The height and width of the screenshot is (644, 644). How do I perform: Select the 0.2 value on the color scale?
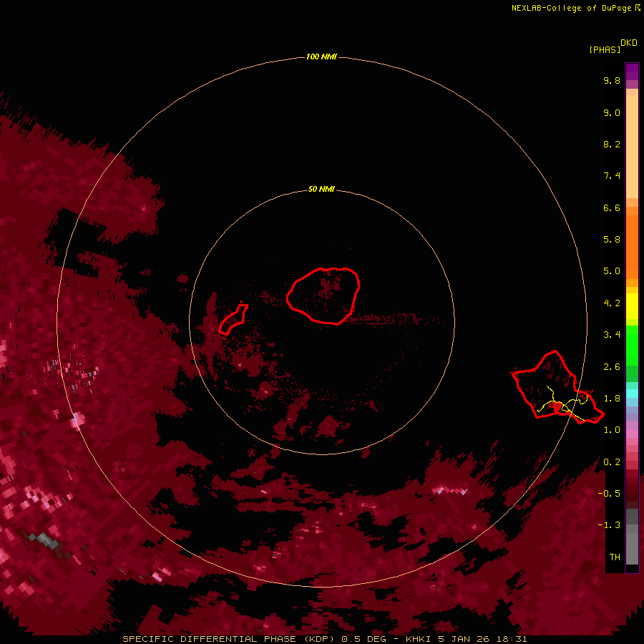click(x=612, y=462)
